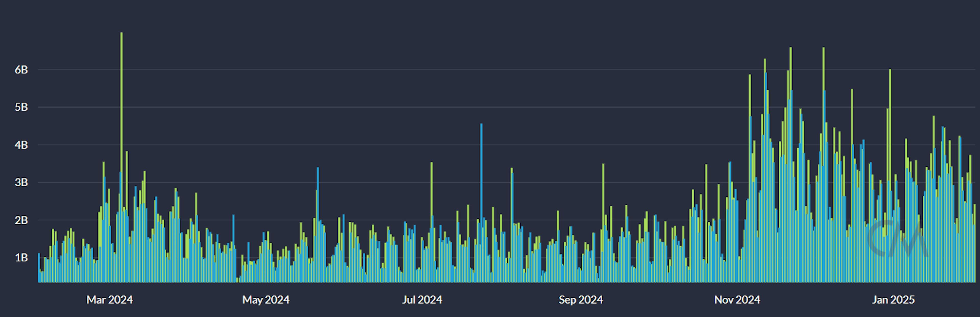Click the 5B y-axis label
This screenshot has width=980, height=317.
pos(21,107)
